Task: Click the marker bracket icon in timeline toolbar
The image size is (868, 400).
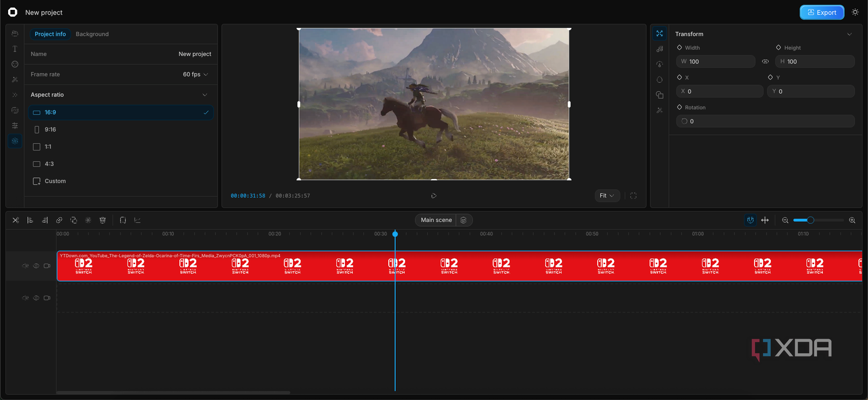Action: pos(123,220)
